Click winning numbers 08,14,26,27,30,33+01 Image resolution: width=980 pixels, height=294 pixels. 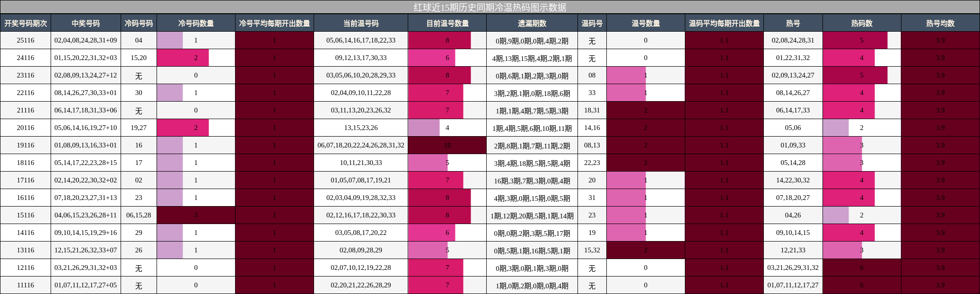86,93
